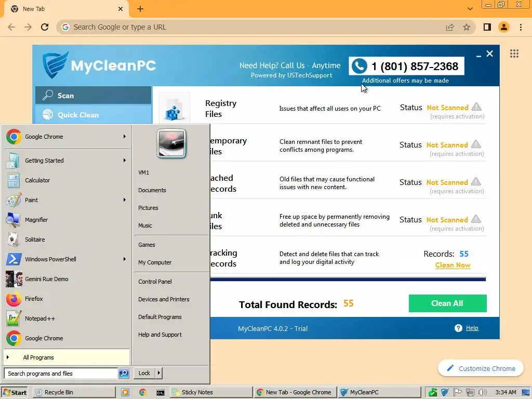Image resolution: width=532 pixels, height=399 pixels.
Task: Launch Calculator from Start menu
Action: [x=66, y=180]
